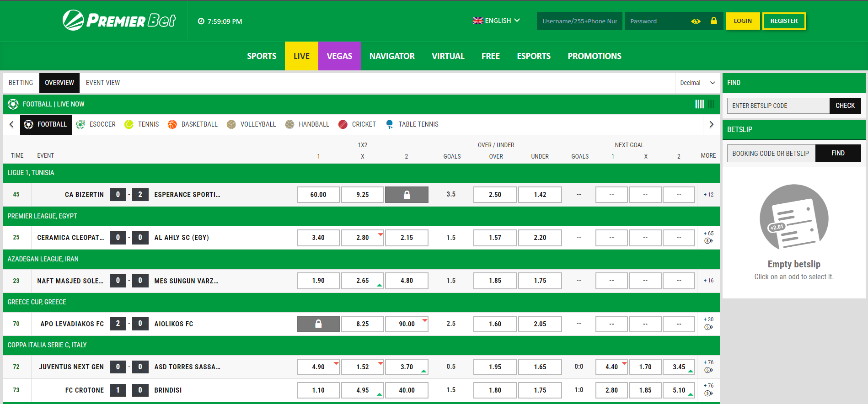Click the LIGUE 1, TUNISIA league header

click(x=361, y=173)
